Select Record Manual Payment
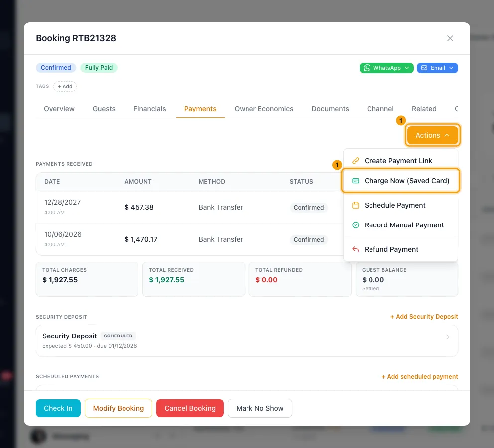The image size is (494, 448). 400,225
